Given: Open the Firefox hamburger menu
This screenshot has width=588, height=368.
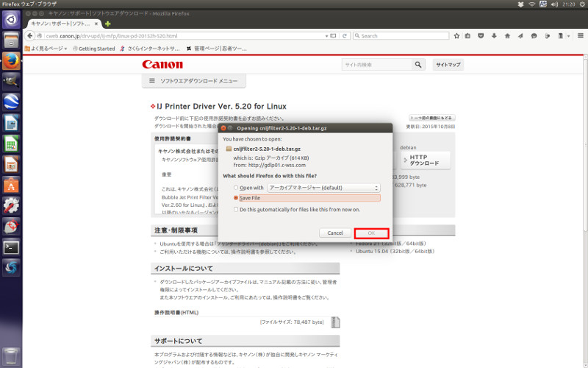Looking at the screenshot, I should [x=581, y=35].
